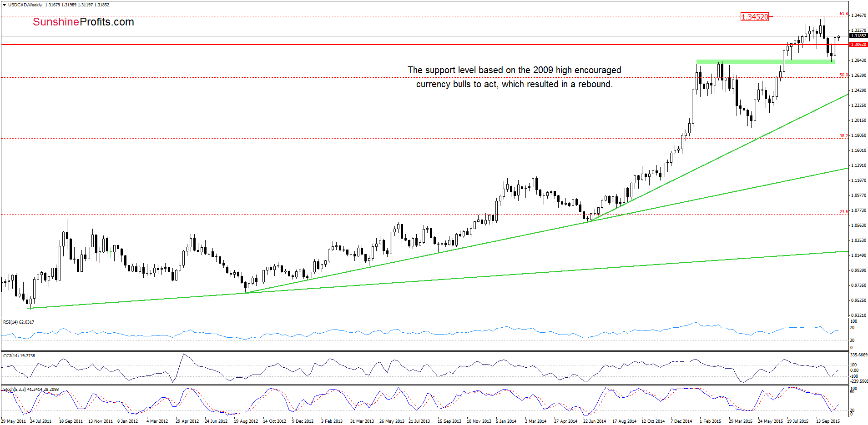This screenshot has height=425, width=868.
Task: Click the 0.97350 value on price axis
Action: [858, 285]
